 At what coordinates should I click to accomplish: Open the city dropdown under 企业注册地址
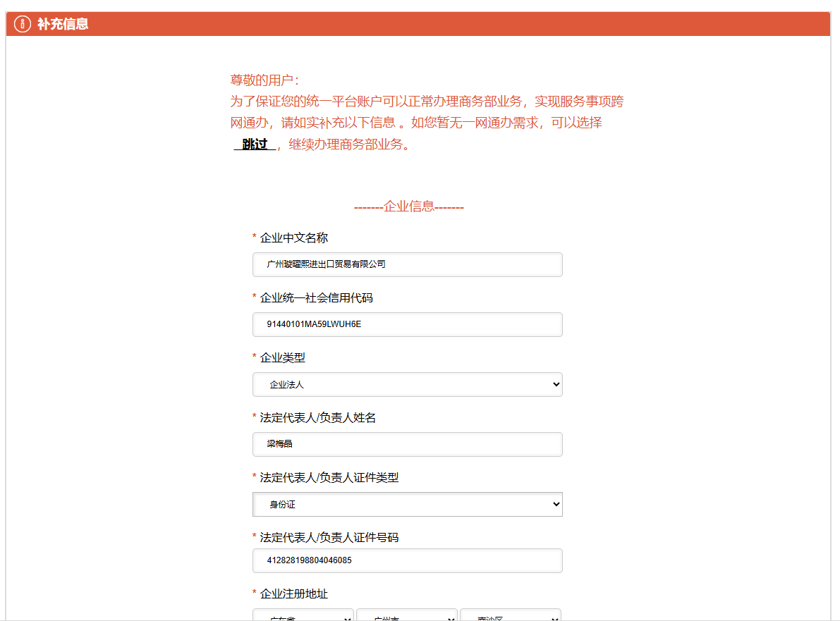(407, 615)
